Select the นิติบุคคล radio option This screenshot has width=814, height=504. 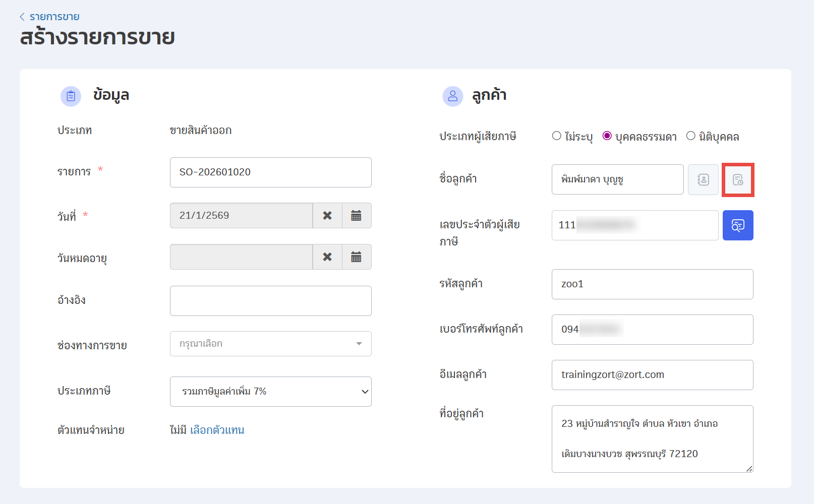point(691,136)
